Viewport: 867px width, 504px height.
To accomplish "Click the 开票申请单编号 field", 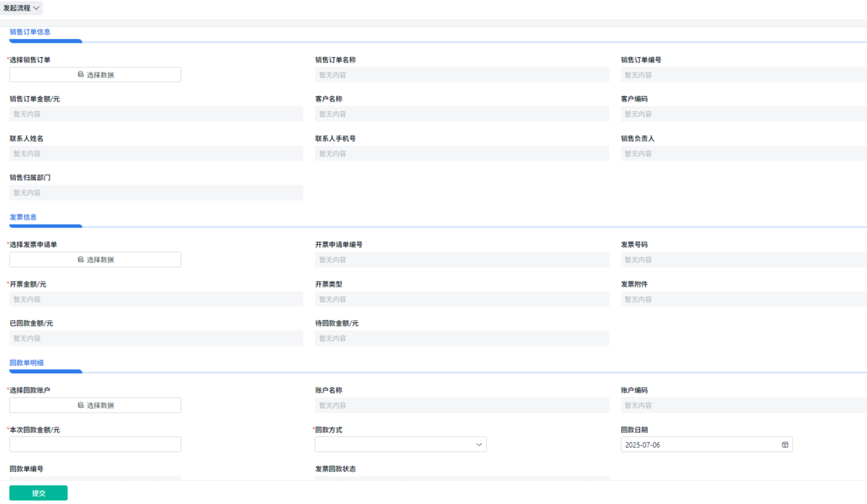I will (462, 260).
